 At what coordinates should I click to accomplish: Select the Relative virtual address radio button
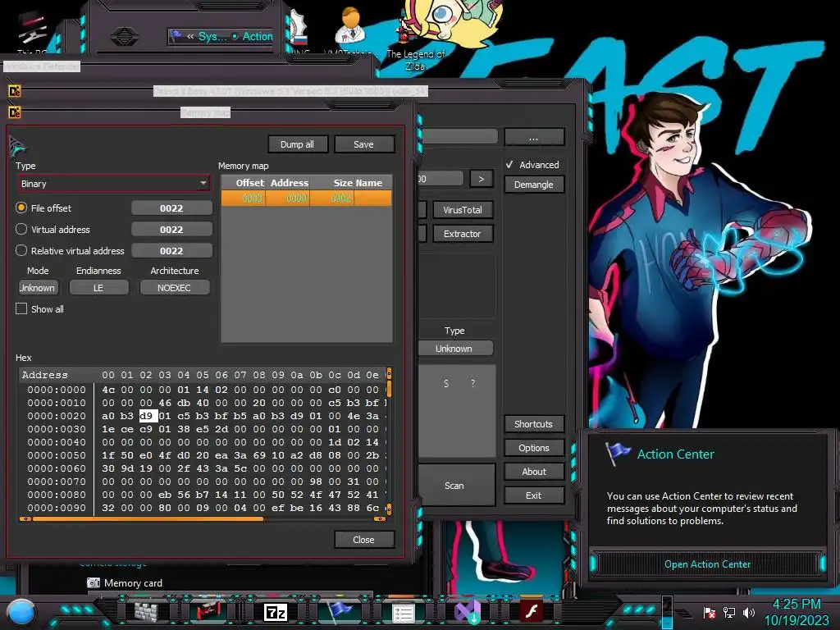pos(21,250)
